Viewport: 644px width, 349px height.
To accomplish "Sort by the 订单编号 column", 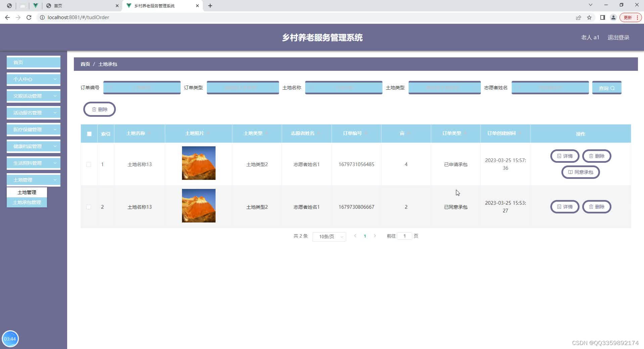I will [356, 133].
